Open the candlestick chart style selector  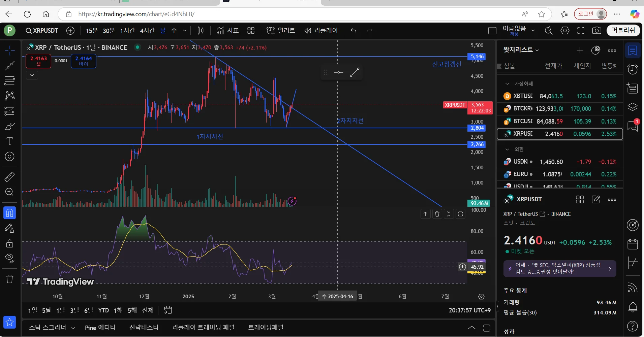[201, 31]
